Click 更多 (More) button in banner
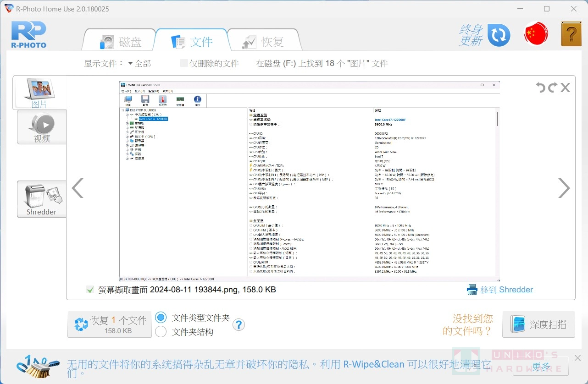The height and width of the screenshot is (384, 588). point(541,367)
